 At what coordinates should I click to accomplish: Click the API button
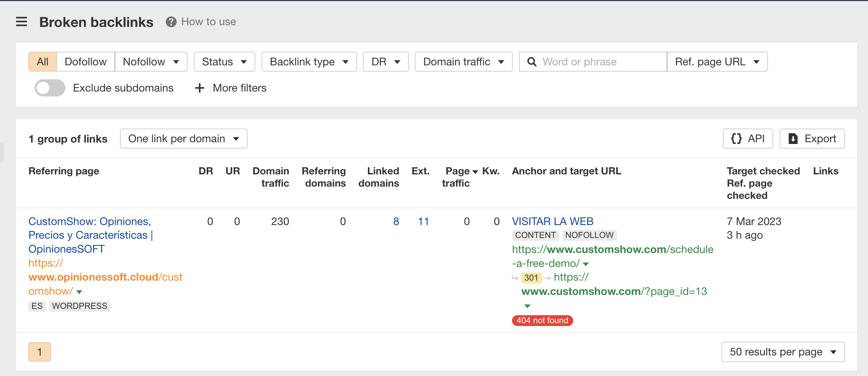[748, 139]
